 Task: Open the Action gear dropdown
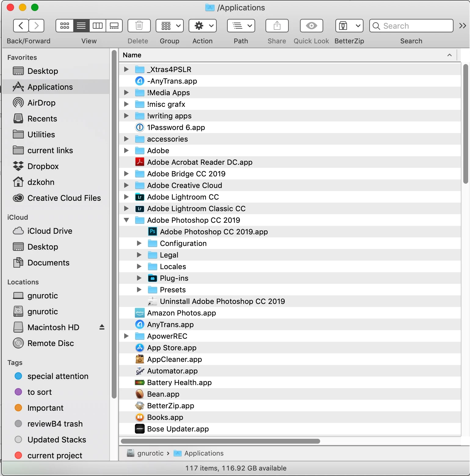tap(203, 26)
